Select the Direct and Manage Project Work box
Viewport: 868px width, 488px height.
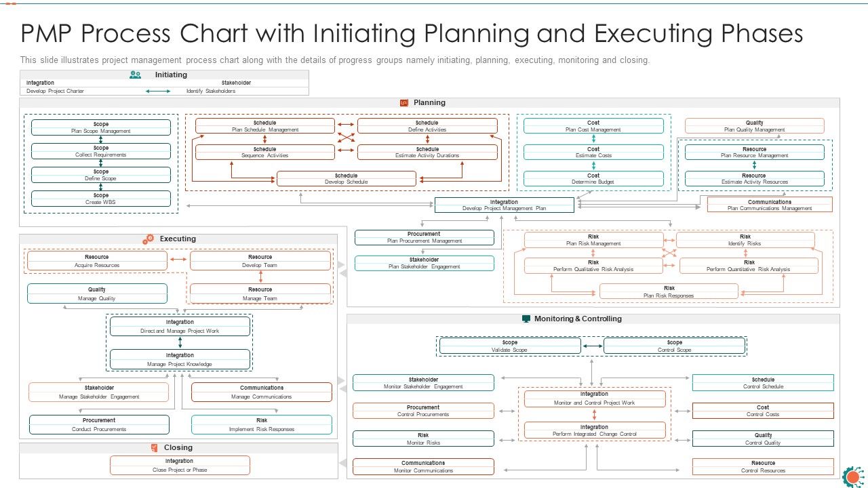point(180,326)
